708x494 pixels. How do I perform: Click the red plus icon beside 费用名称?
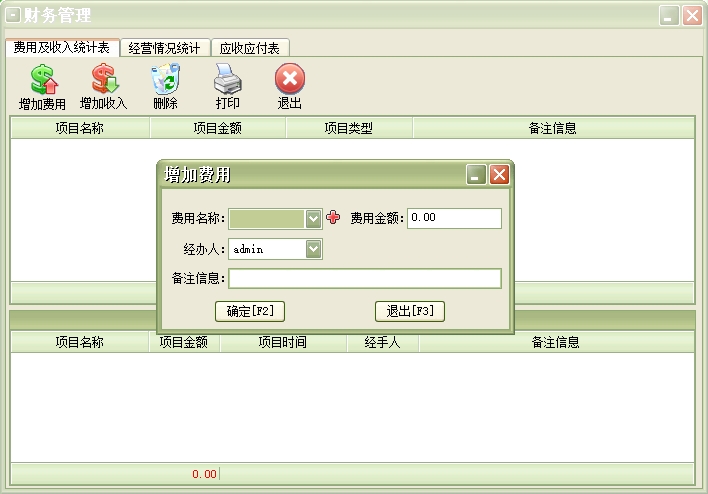tap(333, 218)
